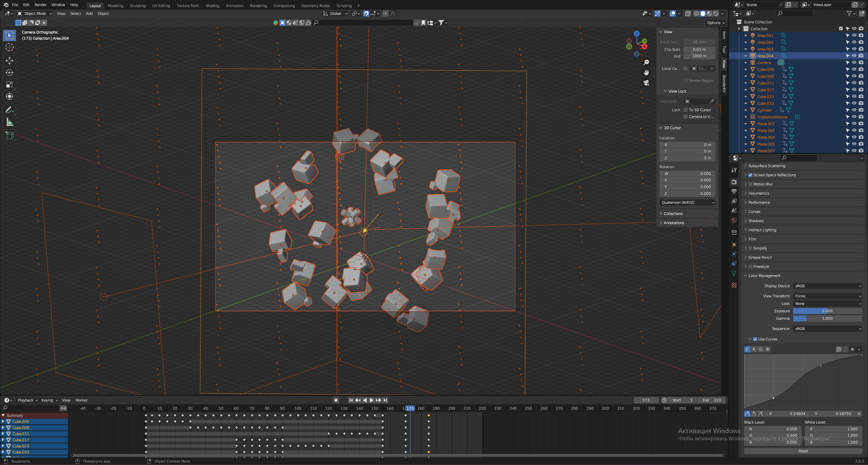Image resolution: width=868 pixels, height=465 pixels.
Task: Open the Quaternion (WXYZ) rotation mode dropdown
Action: [x=688, y=202]
